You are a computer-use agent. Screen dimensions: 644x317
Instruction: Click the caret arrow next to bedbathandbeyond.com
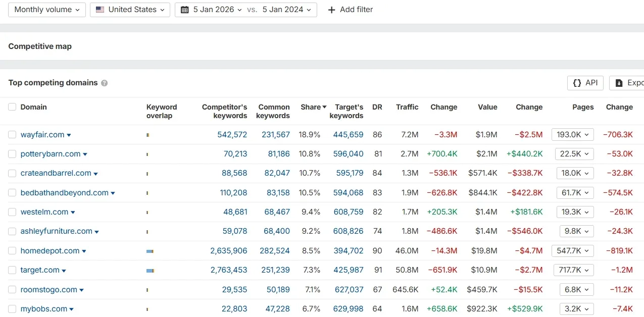[113, 193]
